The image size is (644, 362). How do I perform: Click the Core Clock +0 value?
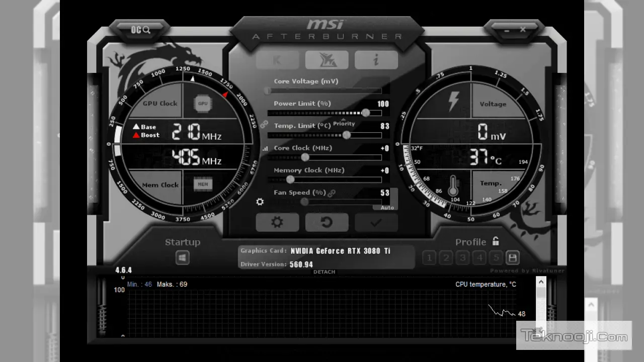point(385,148)
